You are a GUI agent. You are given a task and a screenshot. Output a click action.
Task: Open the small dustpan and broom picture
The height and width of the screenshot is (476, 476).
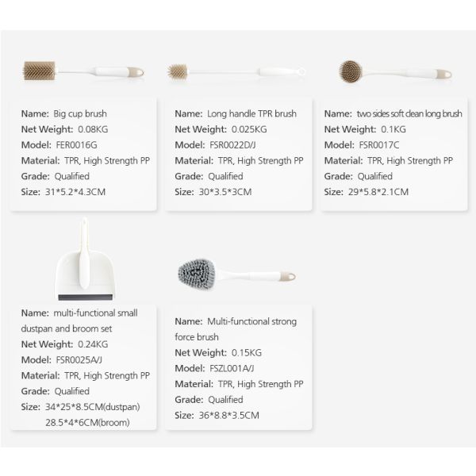[82, 260]
